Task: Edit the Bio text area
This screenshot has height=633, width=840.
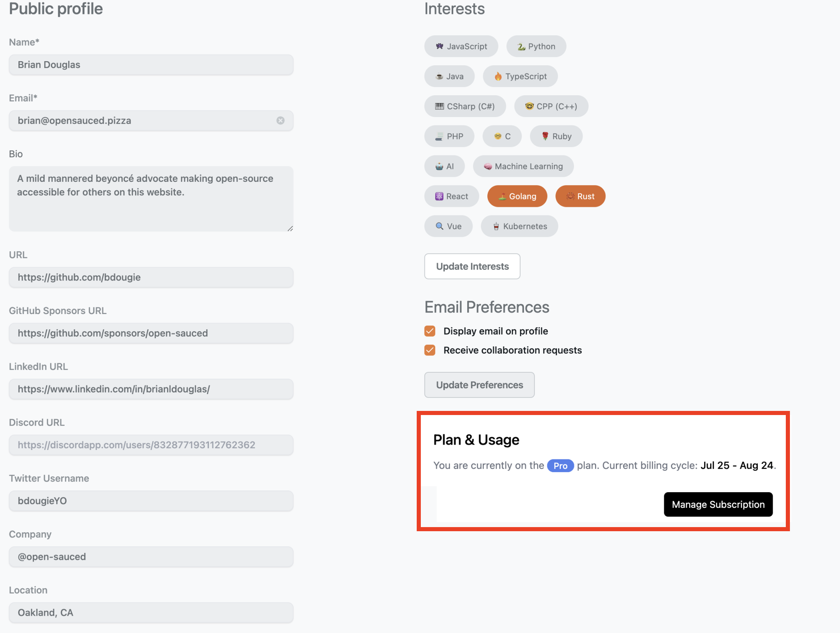Action: tap(151, 199)
